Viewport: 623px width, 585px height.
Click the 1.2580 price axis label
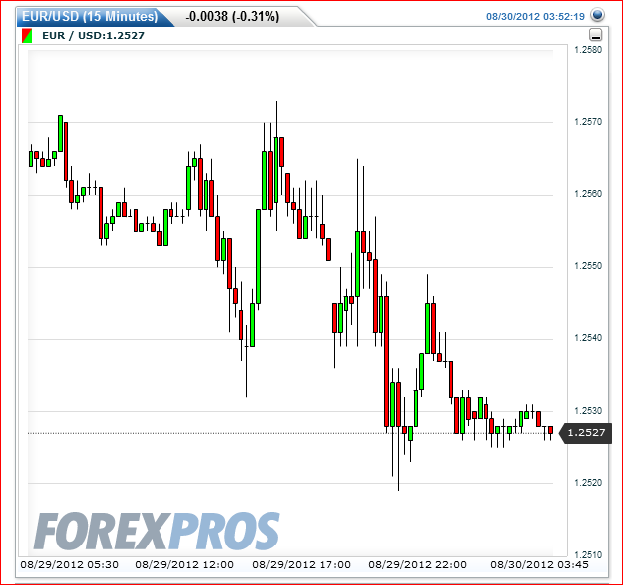588,50
